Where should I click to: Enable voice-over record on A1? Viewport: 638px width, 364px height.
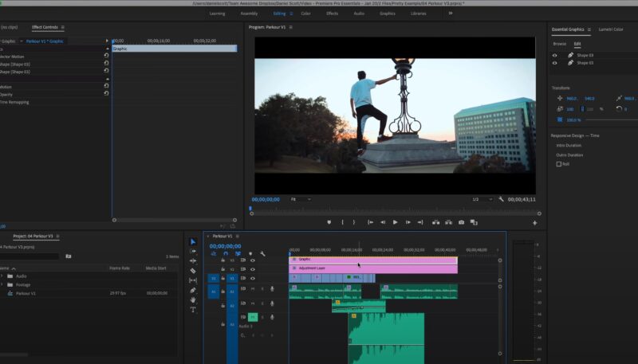point(272,289)
